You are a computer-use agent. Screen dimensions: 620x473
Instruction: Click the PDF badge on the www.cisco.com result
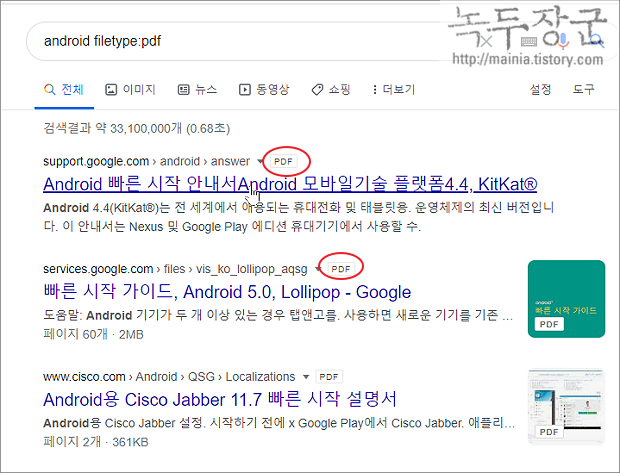click(329, 377)
